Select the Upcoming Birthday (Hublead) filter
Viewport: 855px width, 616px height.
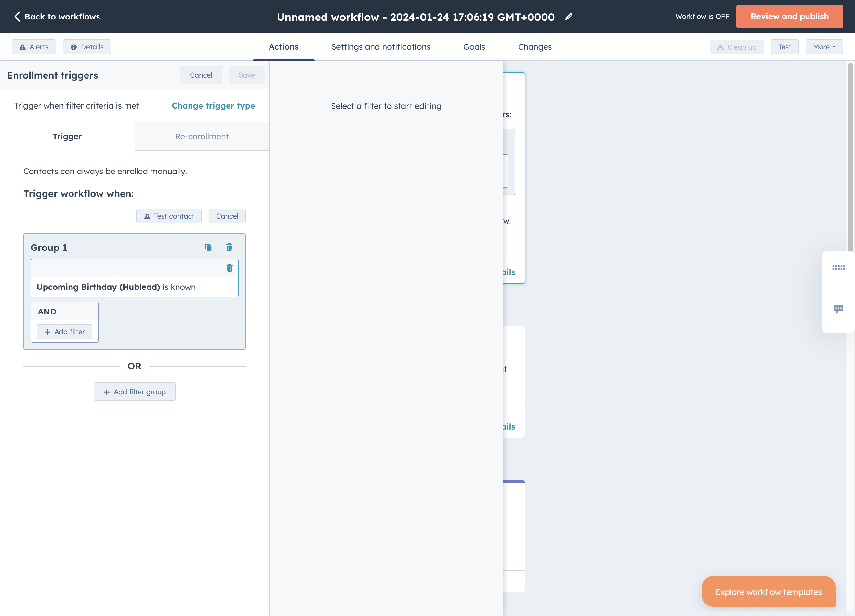135,287
